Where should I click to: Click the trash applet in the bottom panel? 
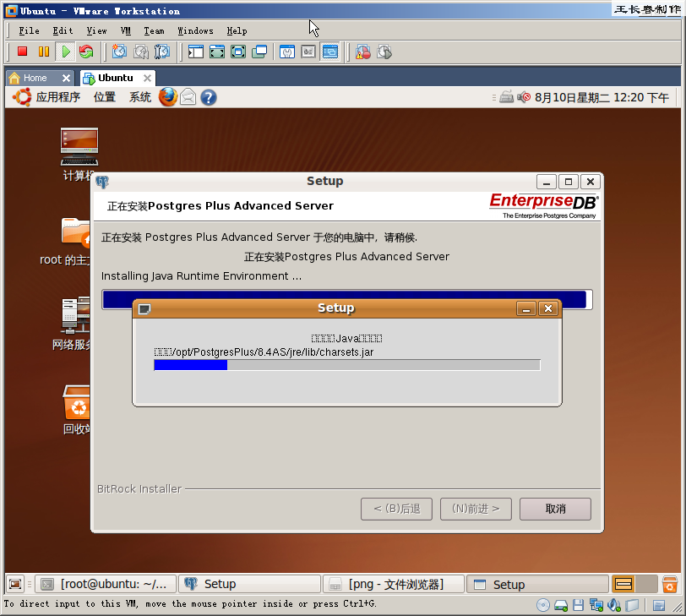[669, 584]
